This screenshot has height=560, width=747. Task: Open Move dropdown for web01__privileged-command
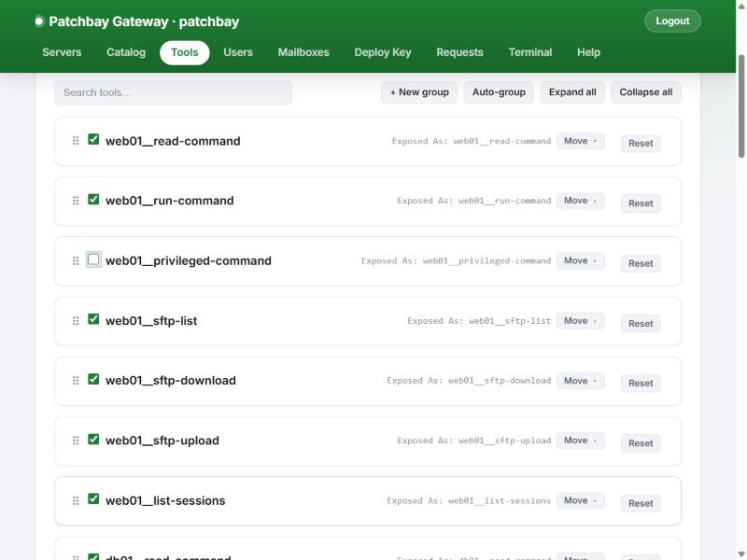580,260
